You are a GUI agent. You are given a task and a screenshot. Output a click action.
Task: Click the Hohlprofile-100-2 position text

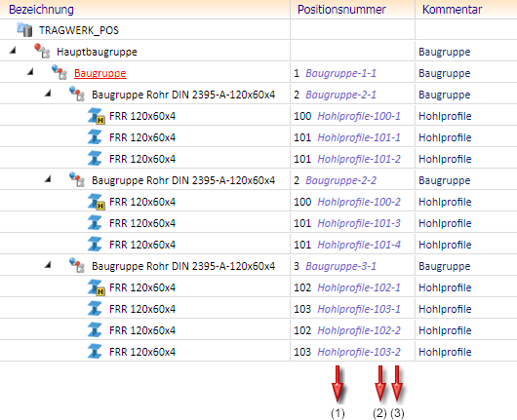359,202
